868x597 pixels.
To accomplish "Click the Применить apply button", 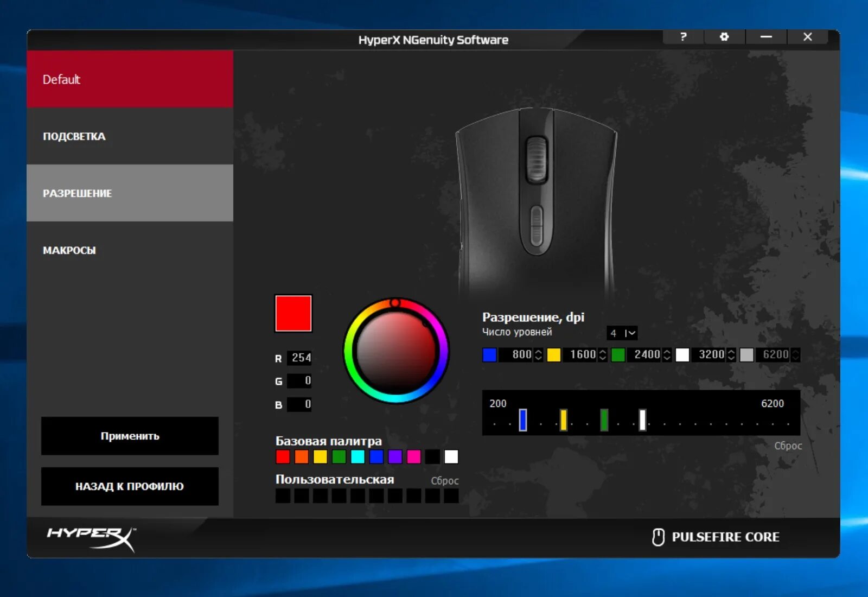I will 130,436.
